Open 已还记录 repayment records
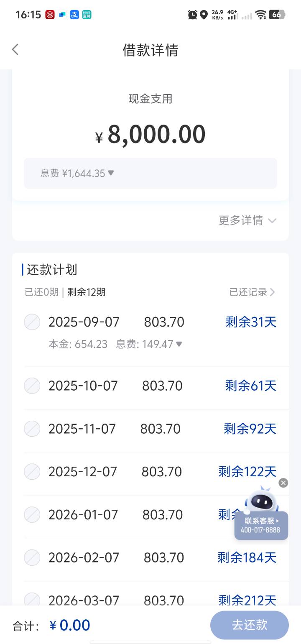This screenshot has height=644, width=301. tap(252, 292)
